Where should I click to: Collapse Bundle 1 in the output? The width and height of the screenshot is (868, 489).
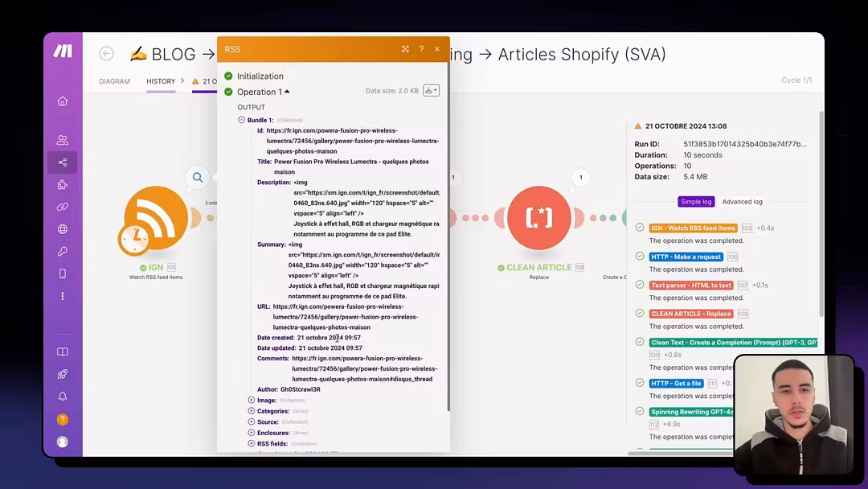(x=242, y=120)
